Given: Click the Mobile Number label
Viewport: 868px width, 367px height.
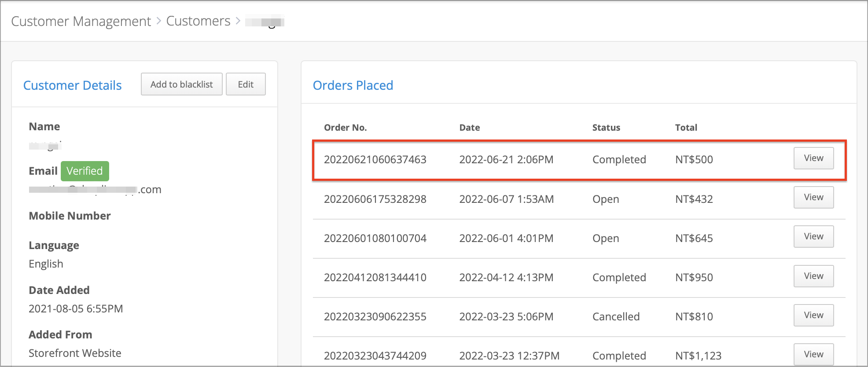Looking at the screenshot, I should pos(70,216).
